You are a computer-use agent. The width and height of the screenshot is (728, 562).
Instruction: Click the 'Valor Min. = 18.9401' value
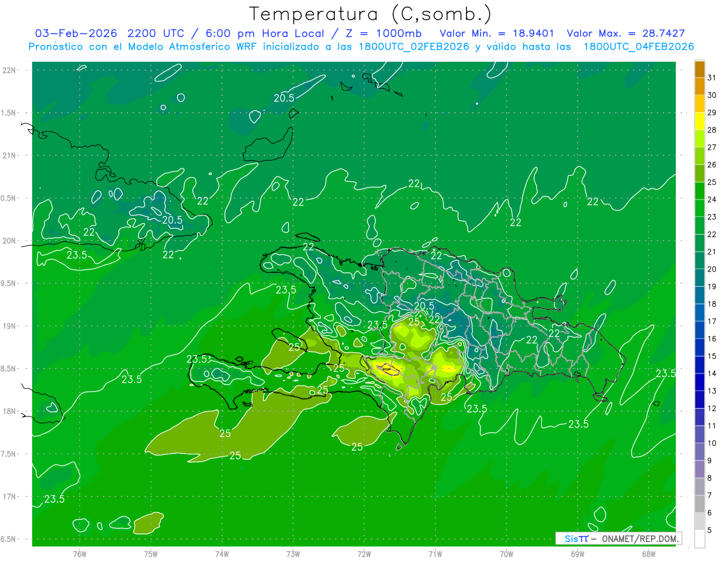(x=497, y=33)
